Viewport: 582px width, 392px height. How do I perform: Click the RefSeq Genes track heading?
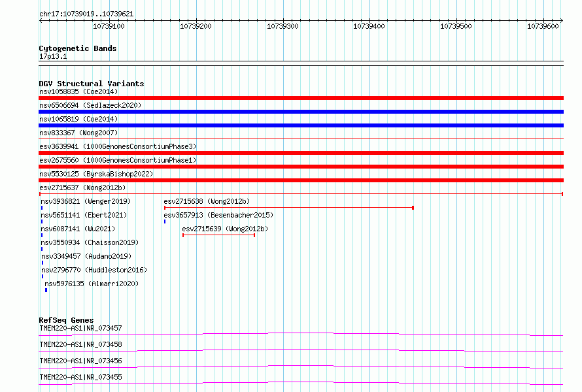click(66, 320)
